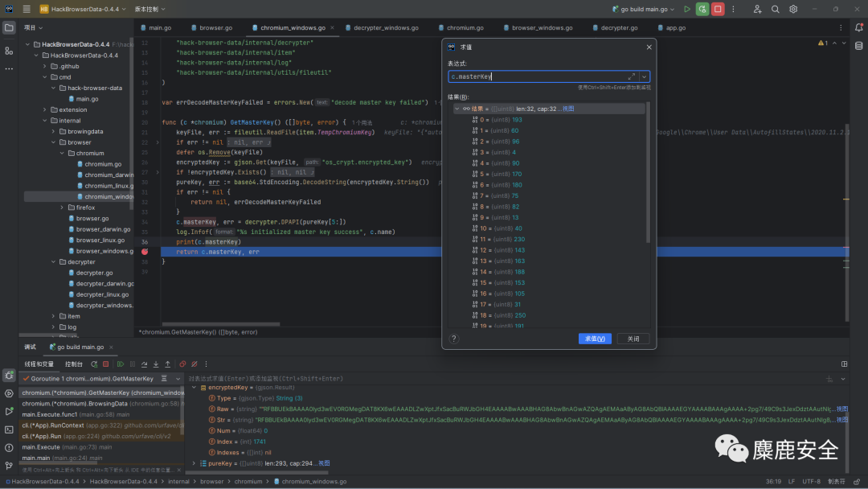
Task: Click the warning indicator showing 1 problem
Action: (823, 43)
